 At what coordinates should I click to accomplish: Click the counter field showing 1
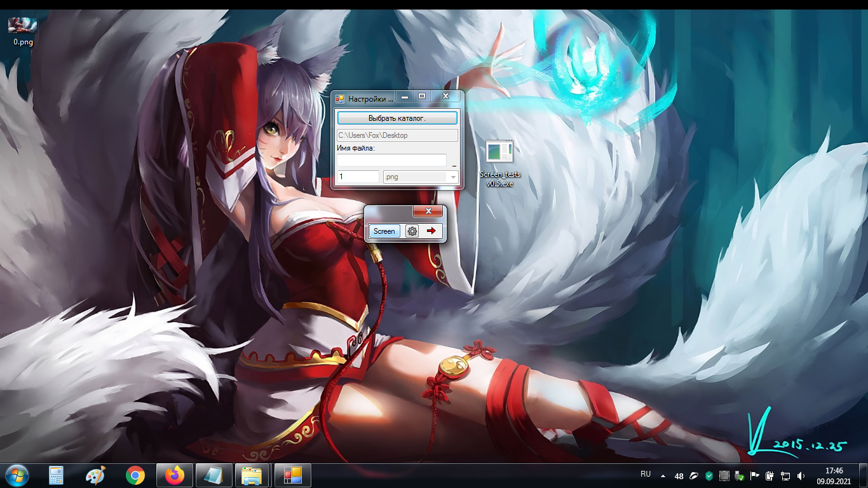(x=358, y=177)
